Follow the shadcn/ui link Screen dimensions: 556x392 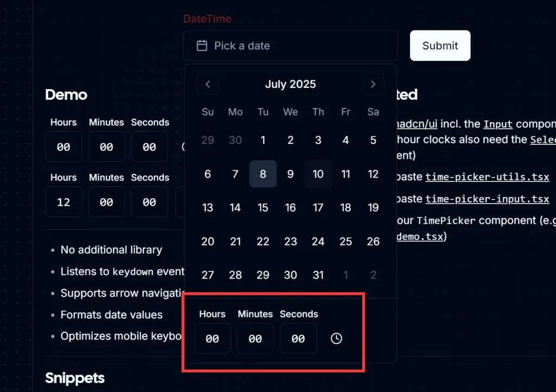point(416,124)
